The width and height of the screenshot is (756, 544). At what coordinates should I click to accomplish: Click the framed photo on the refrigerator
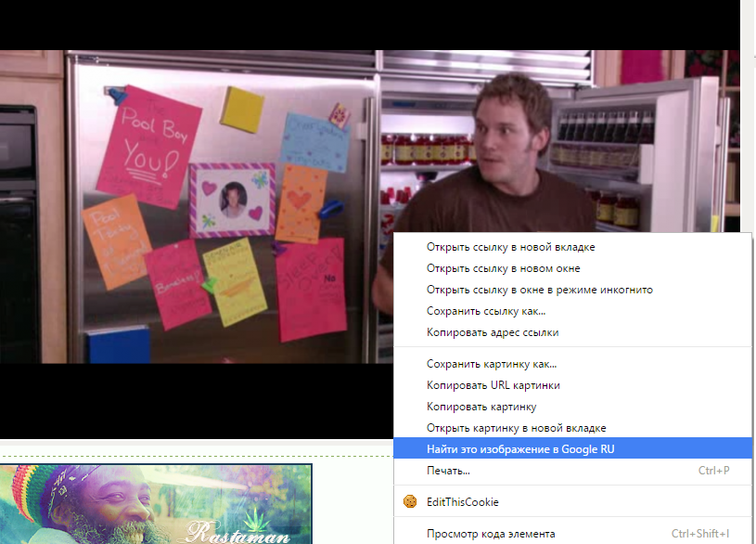click(233, 201)
